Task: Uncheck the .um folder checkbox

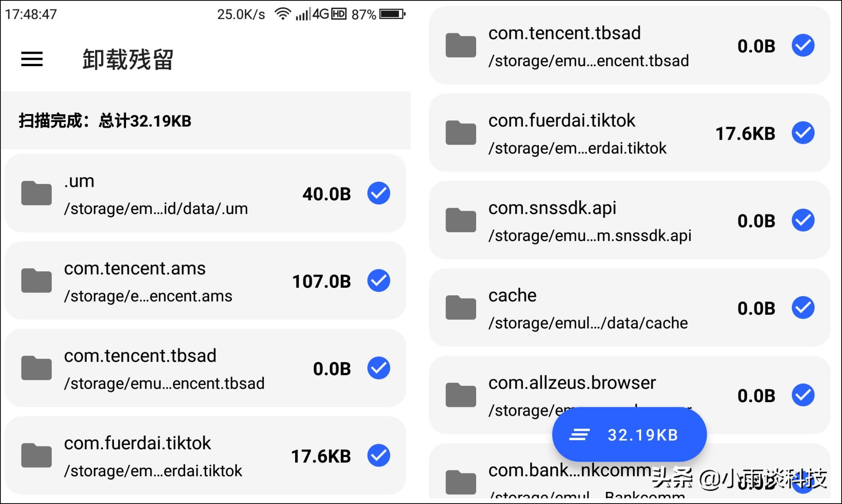Action: pyautogui.click(x=378, y=194)
